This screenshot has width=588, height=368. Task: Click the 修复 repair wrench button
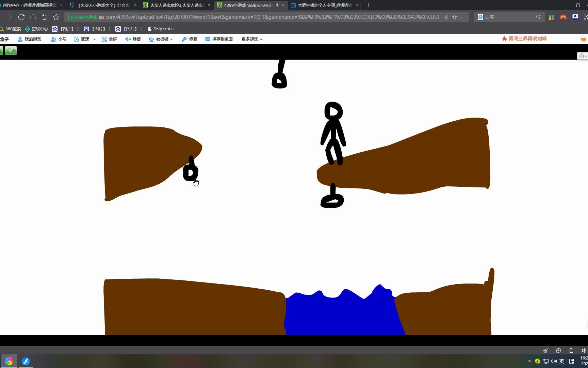[190, 39]
